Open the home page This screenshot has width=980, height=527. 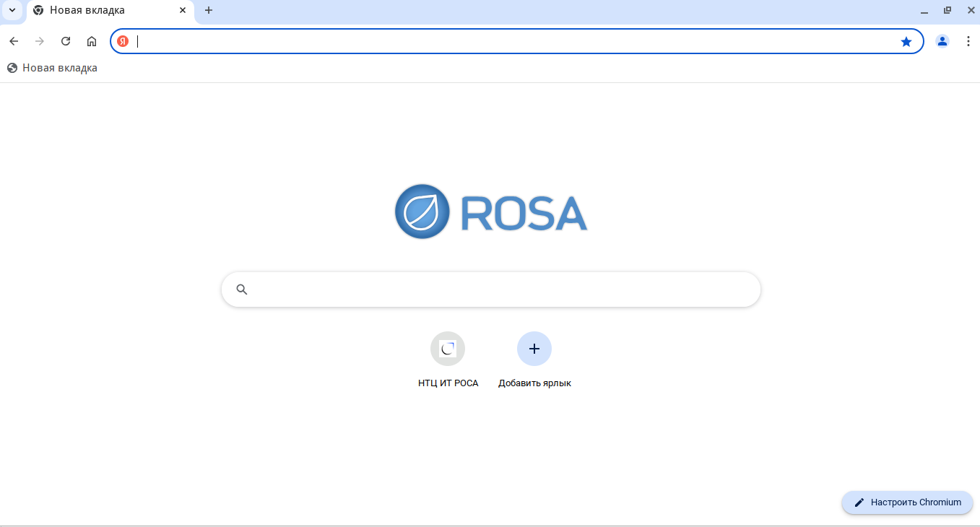click(92, 41)
